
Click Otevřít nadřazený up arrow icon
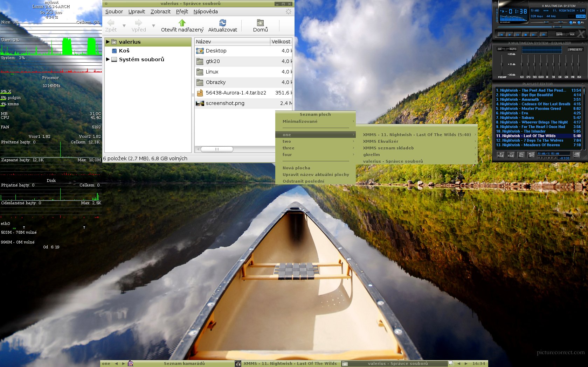point(182,23)
